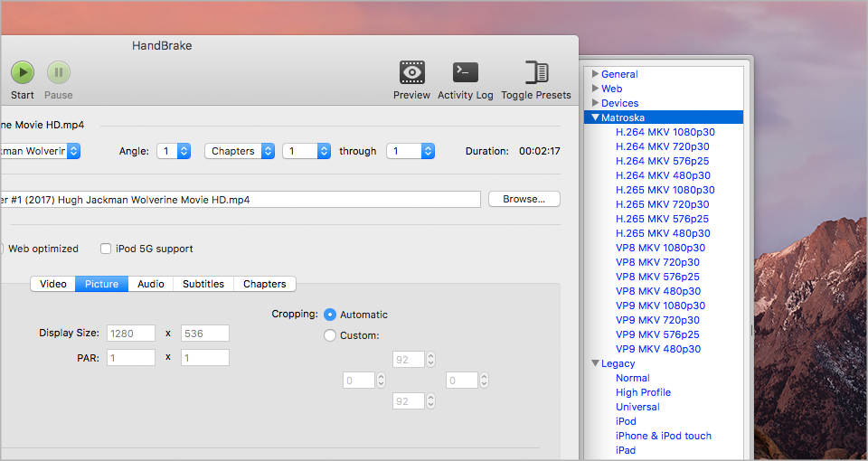868x461 pixels.
Task: Switch to the Picture tab
Action: click(x=102, y=284)
